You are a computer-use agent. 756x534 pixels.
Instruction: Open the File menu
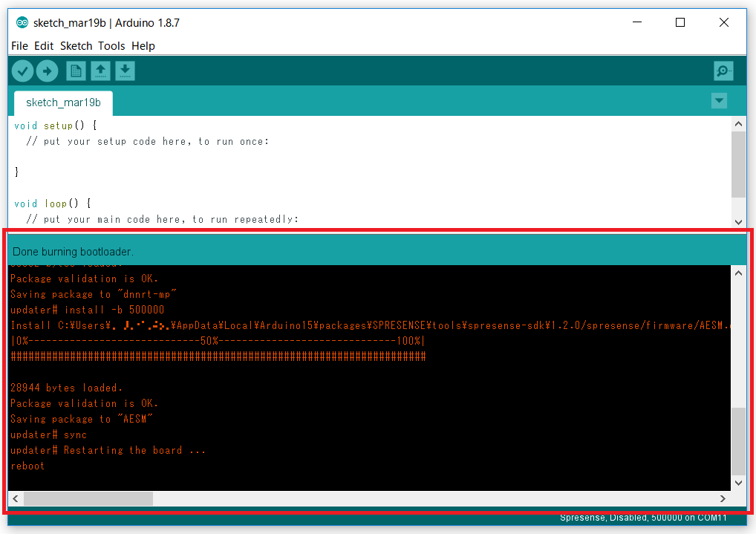[19, 46]
